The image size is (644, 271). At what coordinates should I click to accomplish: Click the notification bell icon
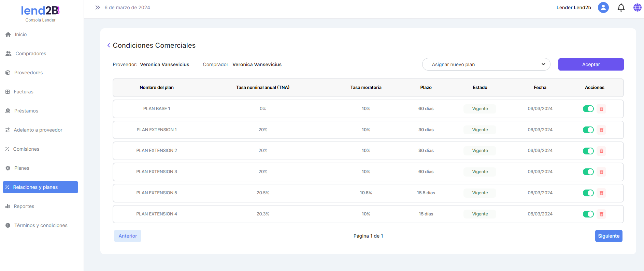621,7
